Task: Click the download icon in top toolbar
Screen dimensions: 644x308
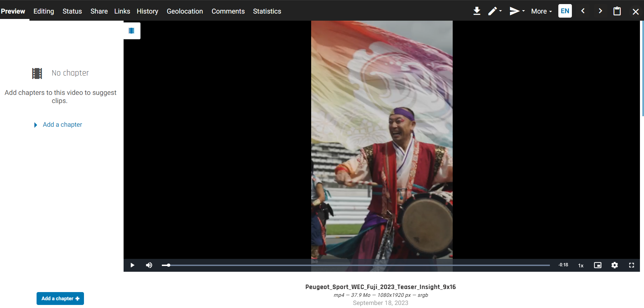Action: [x=477, y=11]
